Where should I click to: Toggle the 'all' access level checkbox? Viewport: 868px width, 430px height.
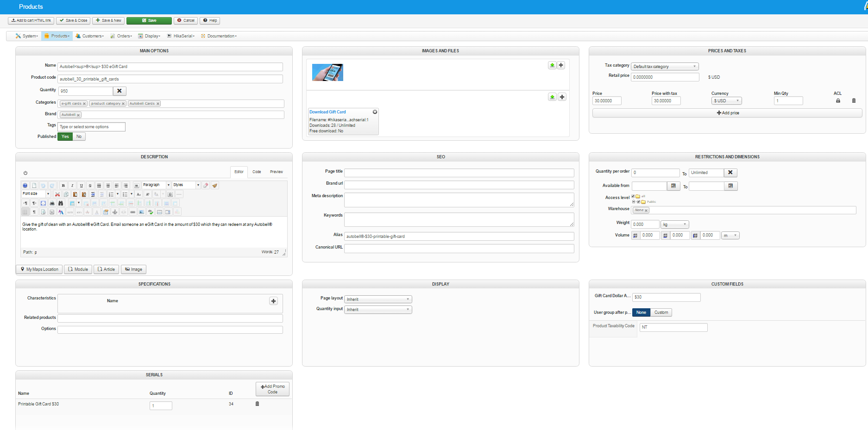[x=633, y=196]
